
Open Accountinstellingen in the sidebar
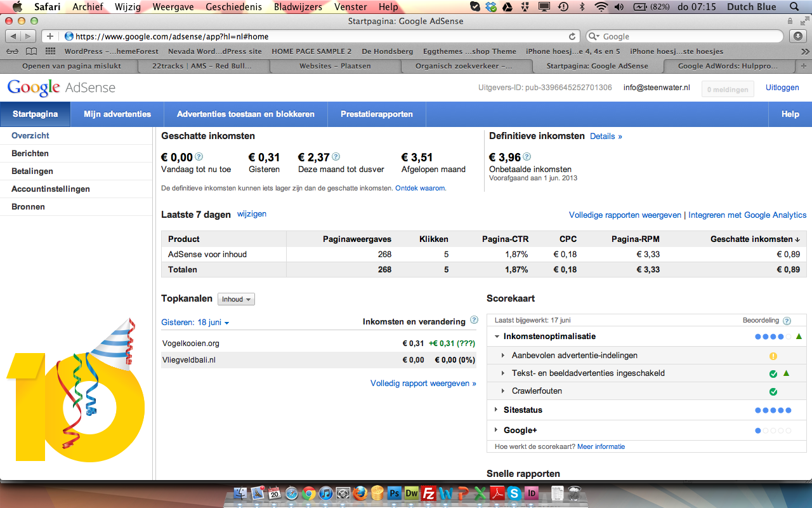pos(51,189)
